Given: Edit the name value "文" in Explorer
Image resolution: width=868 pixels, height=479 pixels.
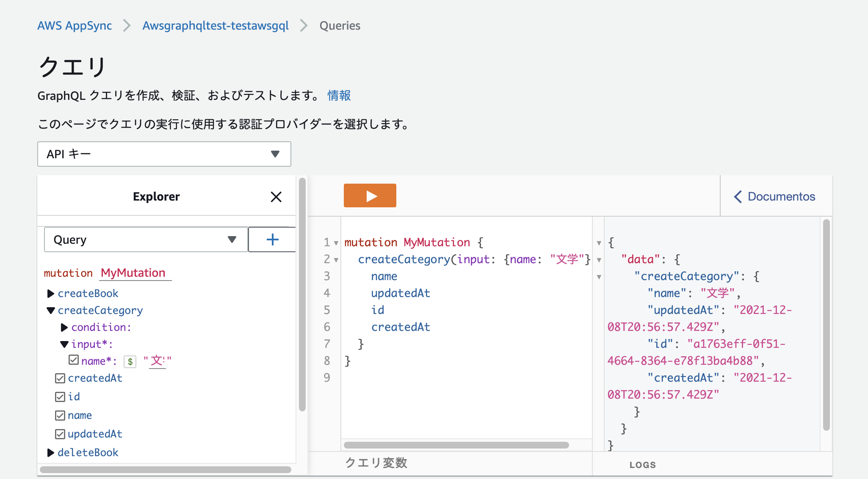Looking at the screenshot, I should point(158,361).
